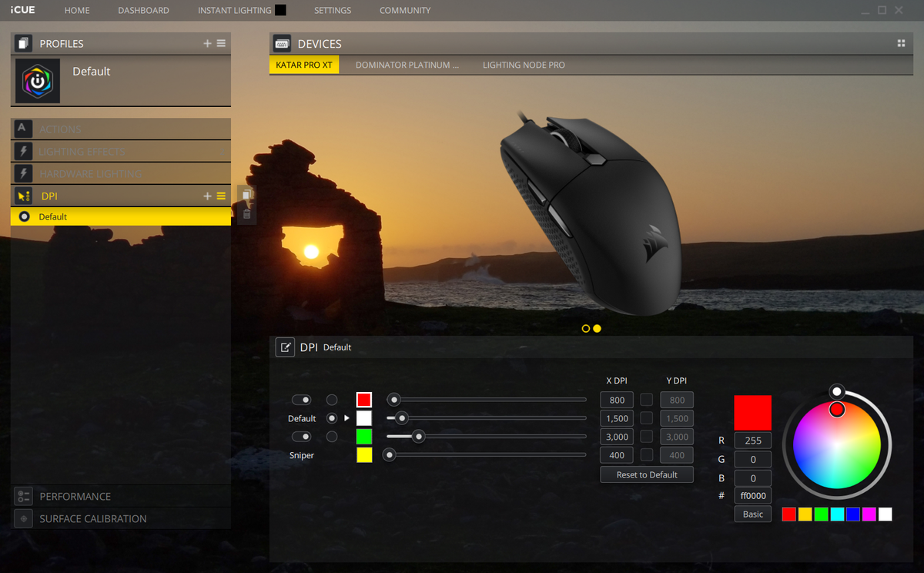The image size is (924, 573).
Task: Switch to the Lighting Node Pro tab
Action: point(524,65)
